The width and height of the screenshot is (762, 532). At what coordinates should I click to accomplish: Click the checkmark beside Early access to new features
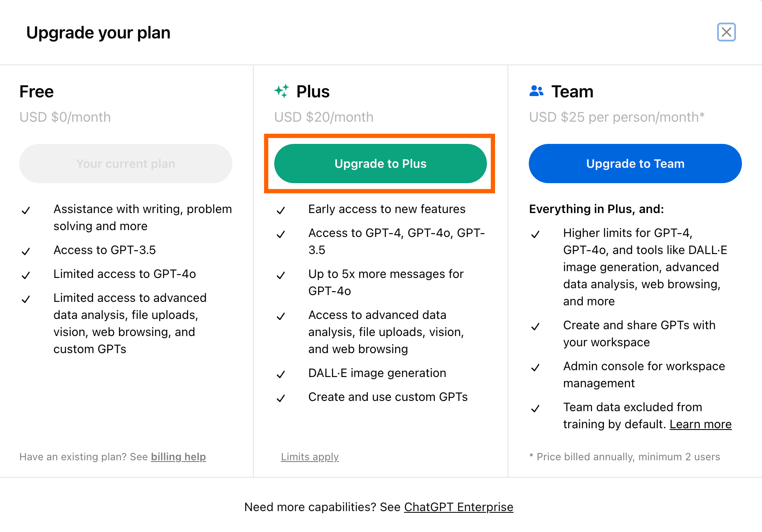tap(281, 210)
